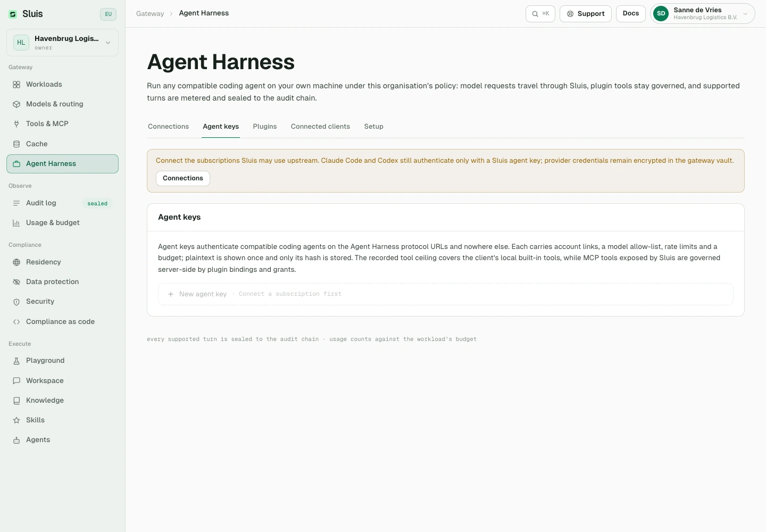Viewport: 766px width, 532px height.
Task: Expand the Havenbrug Logistics organisation switcher
Action: pyautogui.click(x=62, y=43)
